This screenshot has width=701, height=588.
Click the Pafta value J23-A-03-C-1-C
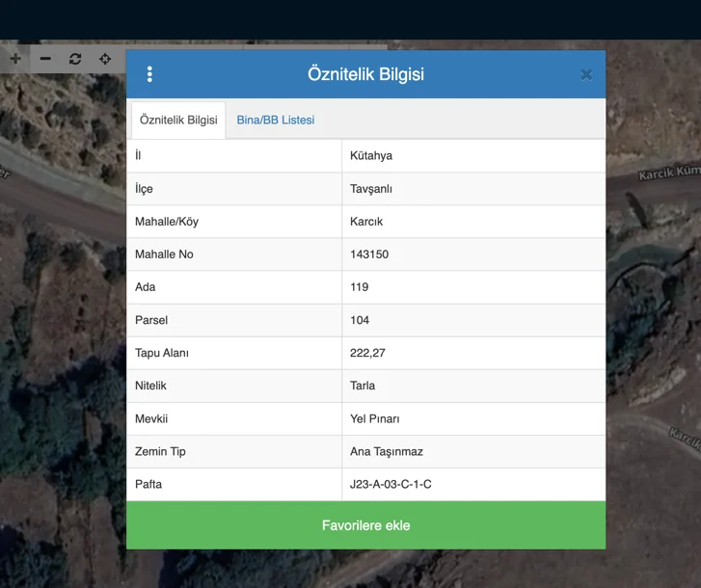(x=391, y=484)
